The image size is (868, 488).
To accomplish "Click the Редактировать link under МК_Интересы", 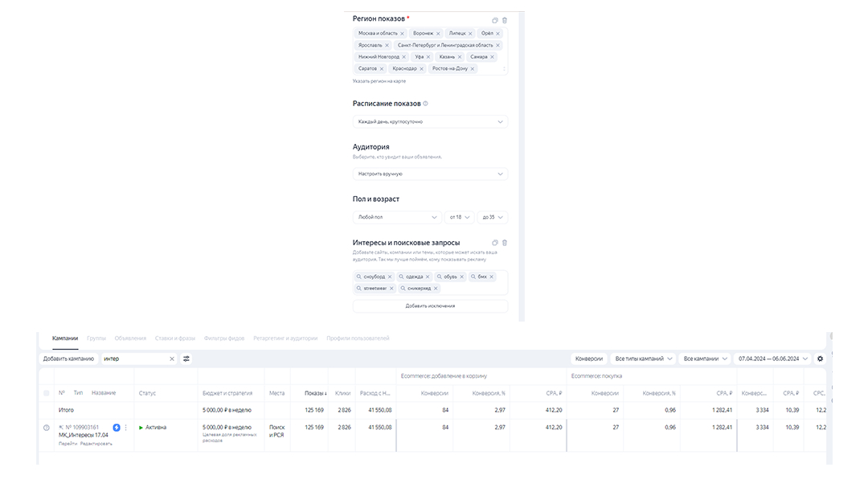I will (x=96, y=444).
